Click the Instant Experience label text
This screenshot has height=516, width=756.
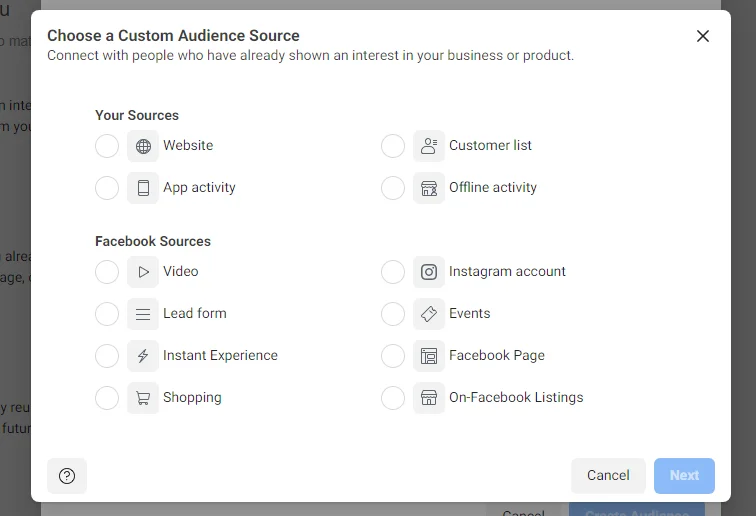220,355
